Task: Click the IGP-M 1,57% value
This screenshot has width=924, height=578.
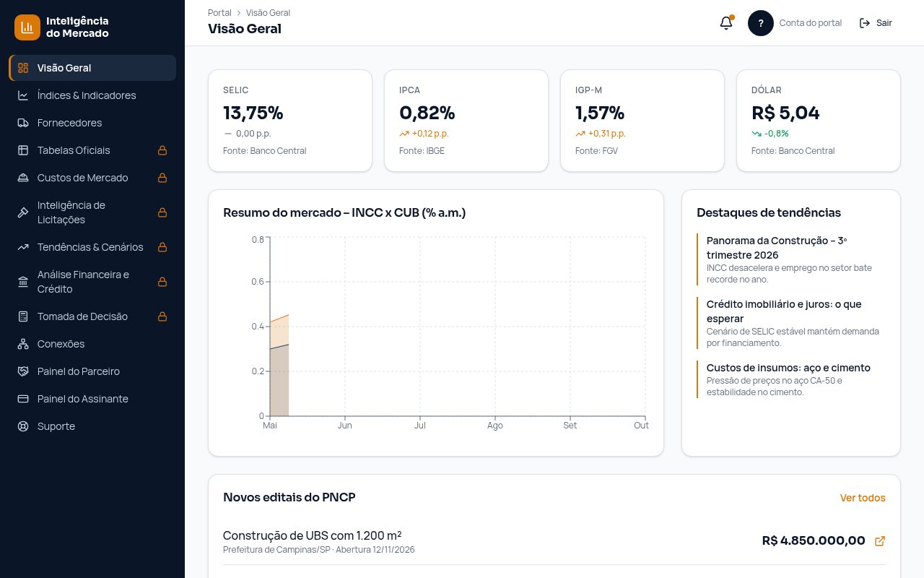Action: click(x=600, y=113)
